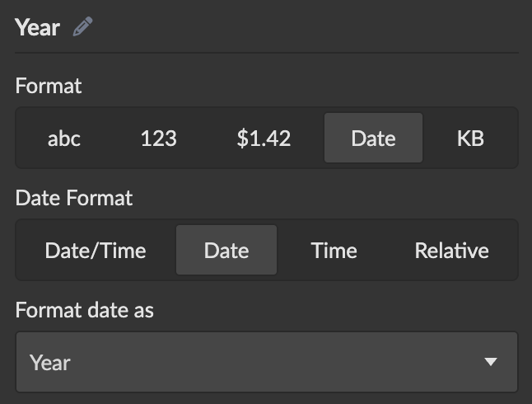Viewport: 532px width, 404px height.
Task: Click the "Format date as" label
Action: (x=85, y=310)
